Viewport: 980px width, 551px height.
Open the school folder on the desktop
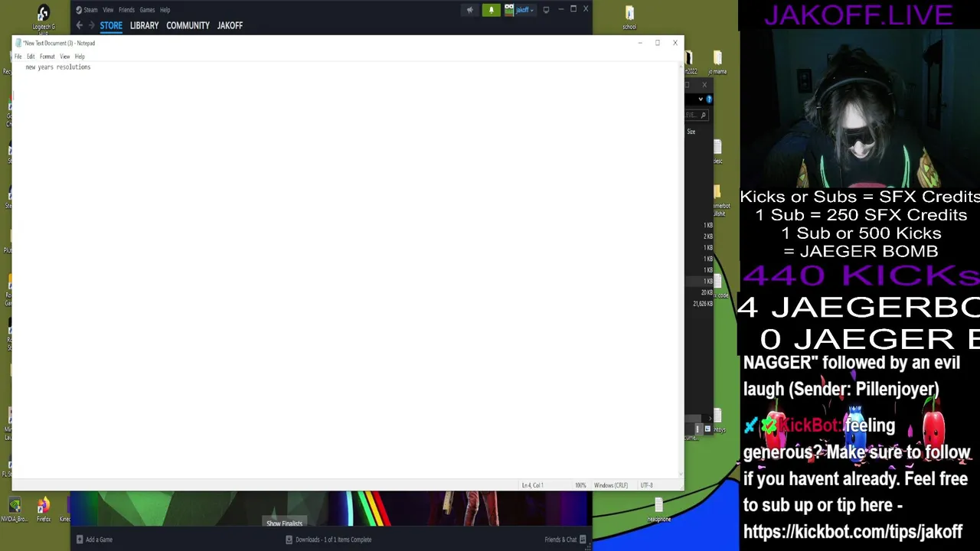coord(629,18)
